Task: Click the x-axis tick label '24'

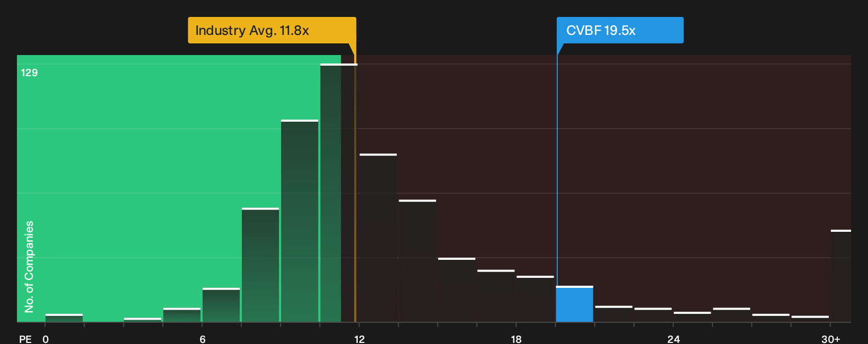Action: [x=673, y=339]
